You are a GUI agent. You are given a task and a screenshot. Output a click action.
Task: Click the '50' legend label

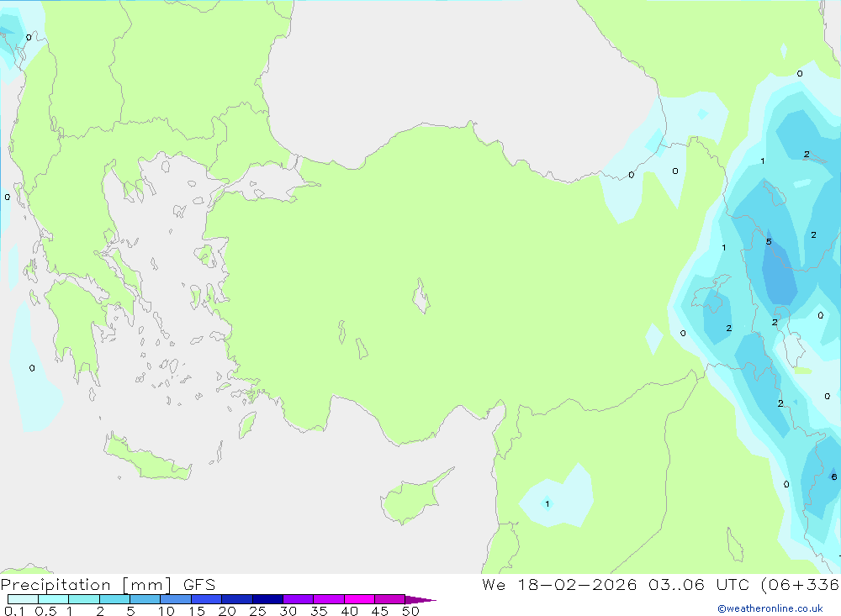[x=410, y=611]
